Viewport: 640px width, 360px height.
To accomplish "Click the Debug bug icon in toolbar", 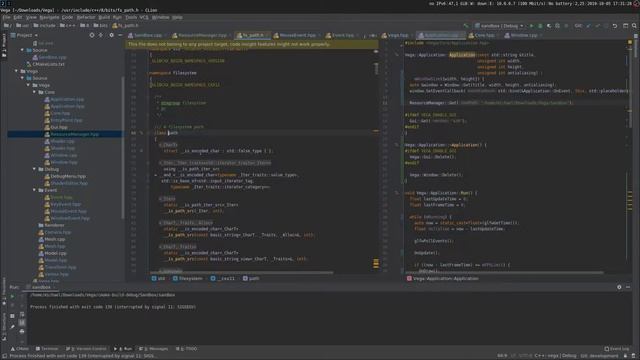I will tap(540, 26).
